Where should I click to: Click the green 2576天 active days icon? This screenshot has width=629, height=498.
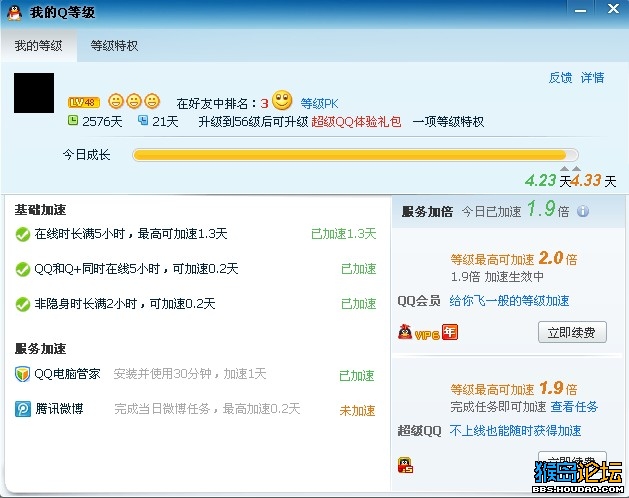[73, 120]
